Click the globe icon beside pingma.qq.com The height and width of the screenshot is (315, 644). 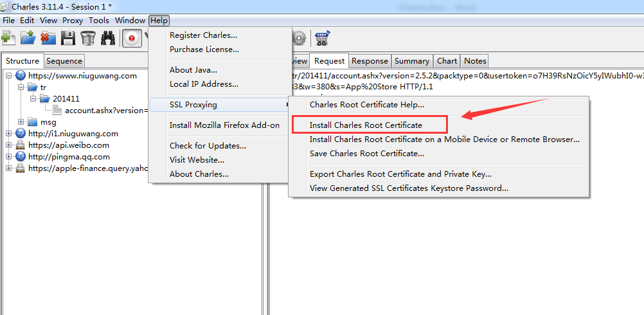click(20, 156)
